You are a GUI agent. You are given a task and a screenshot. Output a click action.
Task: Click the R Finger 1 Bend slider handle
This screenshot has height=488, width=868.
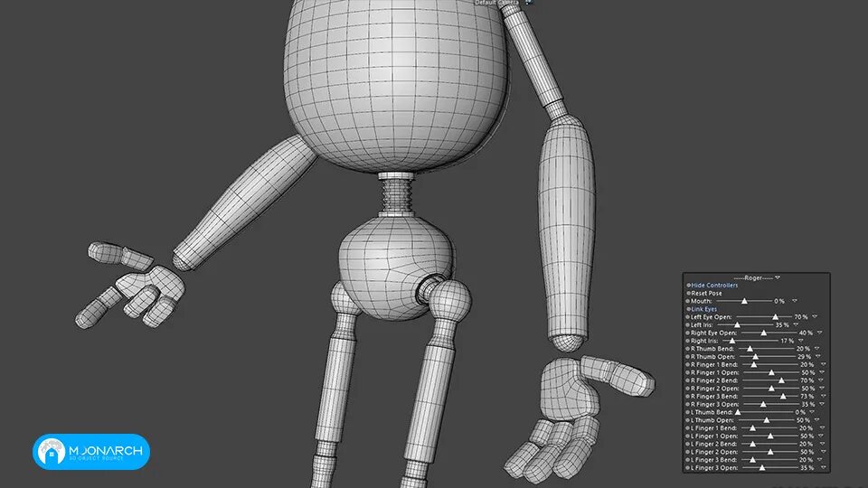pyautogui.click(x=754, y=364)
